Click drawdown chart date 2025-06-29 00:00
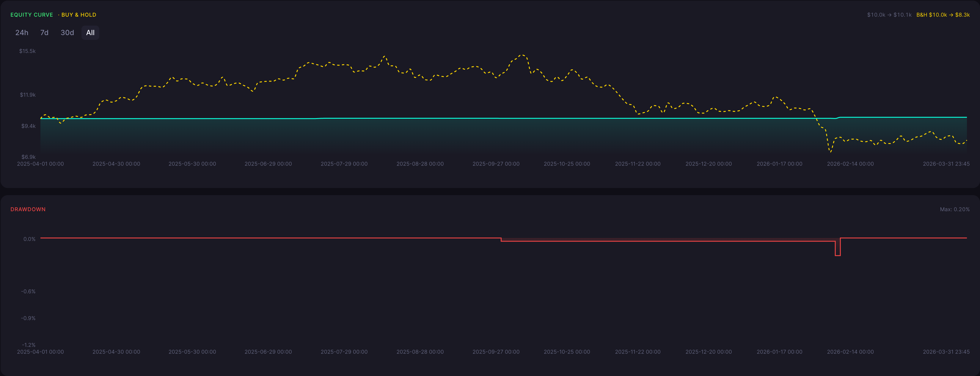The width and height of the screenshot is (980, 376). [268, 352]
